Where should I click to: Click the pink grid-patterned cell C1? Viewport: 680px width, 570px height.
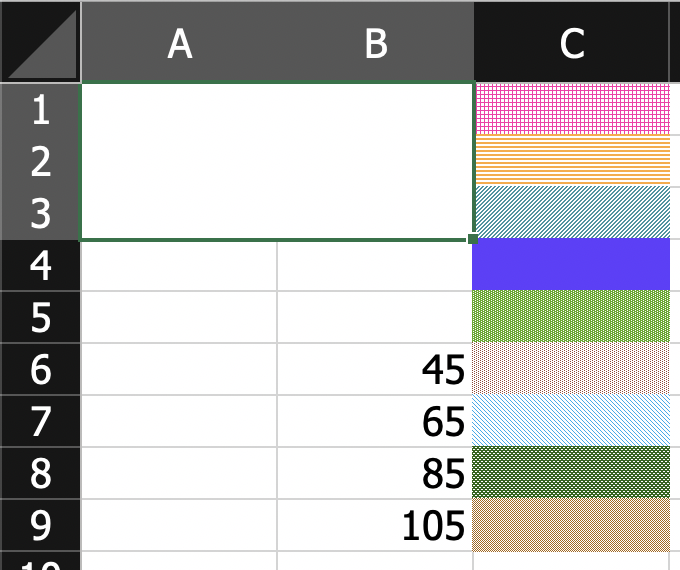coord(572,109)
